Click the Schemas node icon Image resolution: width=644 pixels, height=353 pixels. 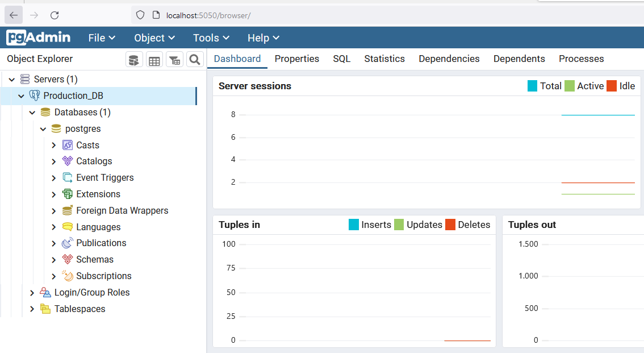coord(68,260)
